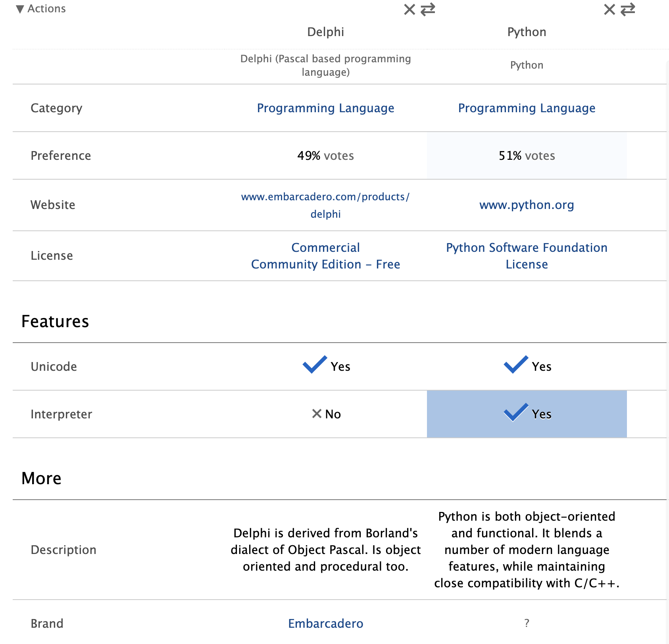Remove Delphi column with X icon

tap(409, 10)
